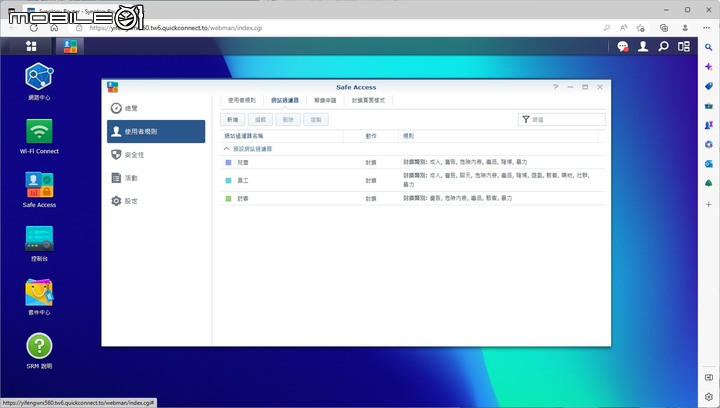Image resolution: width=720 pixels, height=408 pixels.
Task: Open the Edge sidebar Outlook icon
Action: click(x=709, y=164)
